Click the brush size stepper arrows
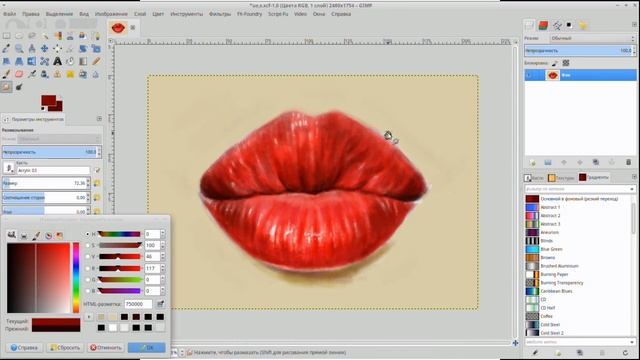This screenshot has height=360, width=640. (88, 183)
